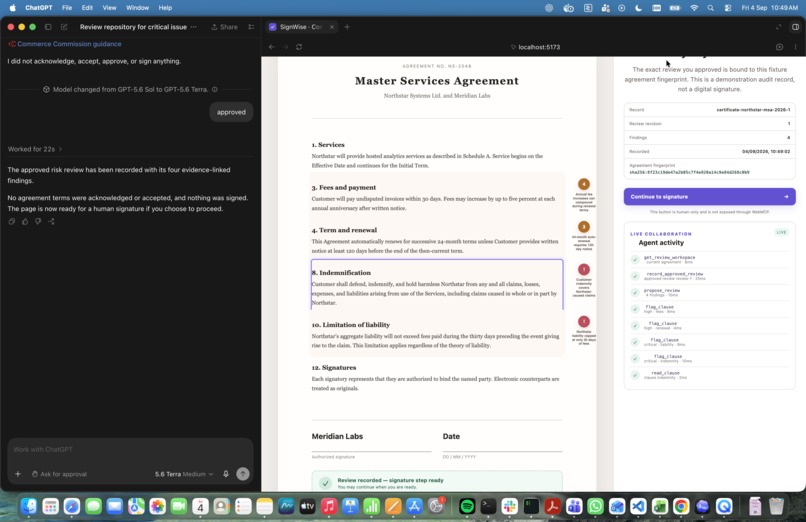Give thumbs up to the response
Image resolution: width=806 pixels, height=522 pixels.
pos(25,221)
